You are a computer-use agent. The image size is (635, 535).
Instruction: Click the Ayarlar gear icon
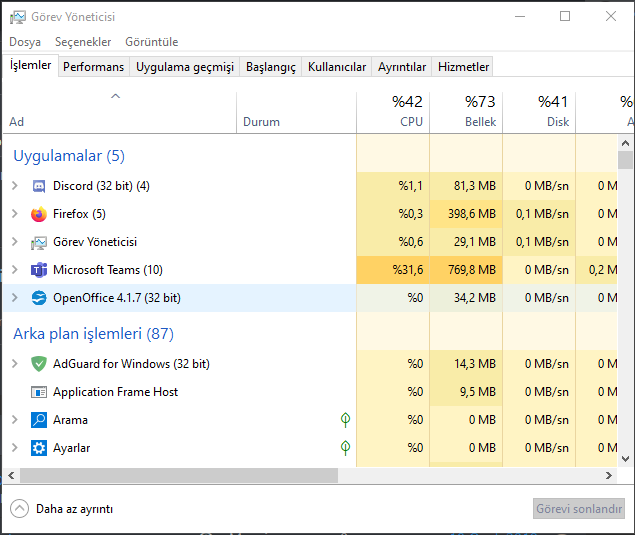39,448
